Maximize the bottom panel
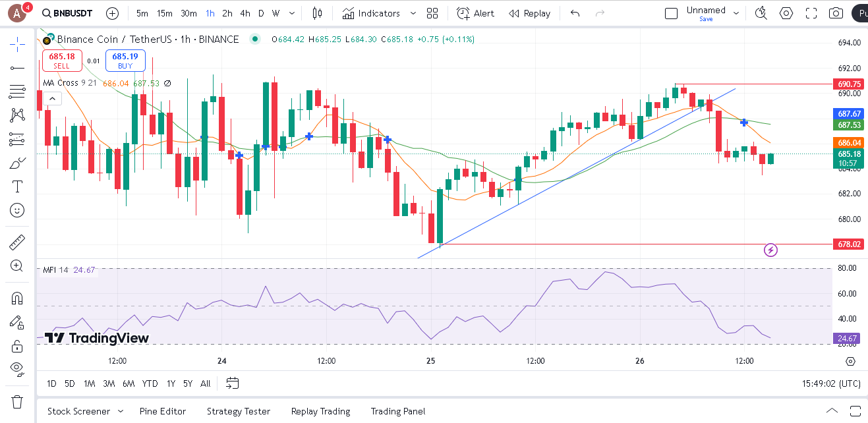Viewport: 868px width, 423px height. (x=855, y=411)
